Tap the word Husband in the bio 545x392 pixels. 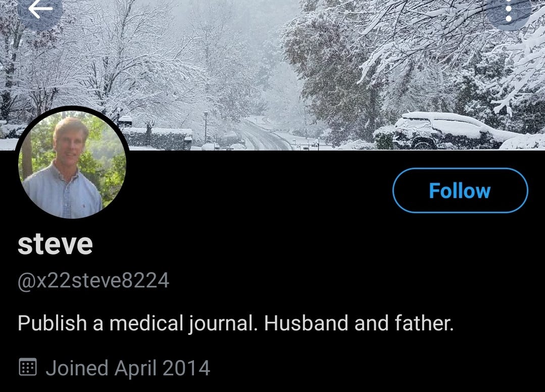306,323
